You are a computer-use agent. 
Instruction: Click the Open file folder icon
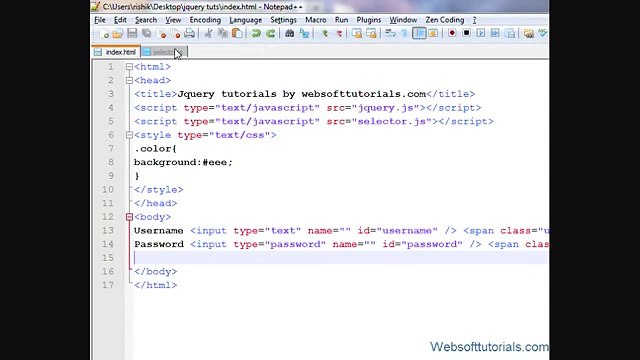(118, 33)
